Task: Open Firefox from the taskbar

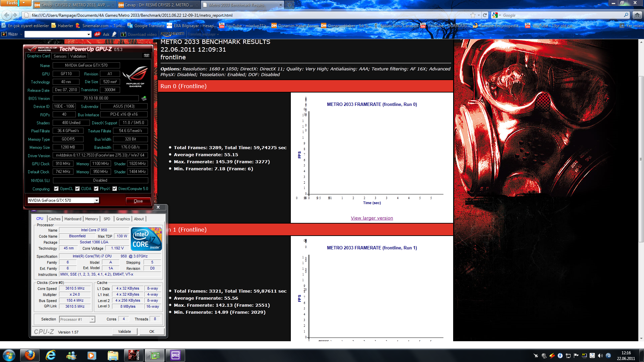Action: [x=30, y=355]
